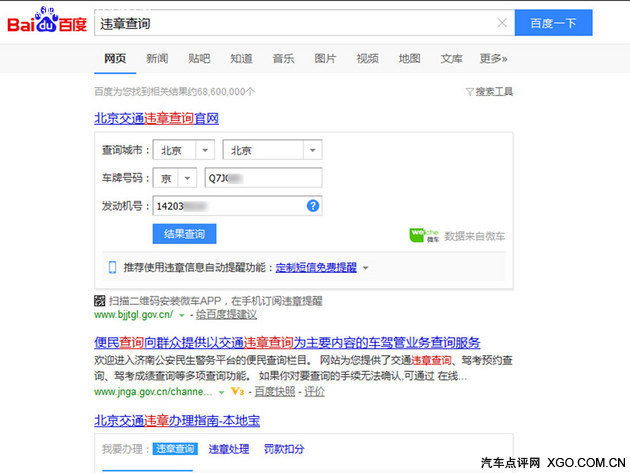Open the city dropdown in query city row
The image size is (630, 473).
[311, 150]
